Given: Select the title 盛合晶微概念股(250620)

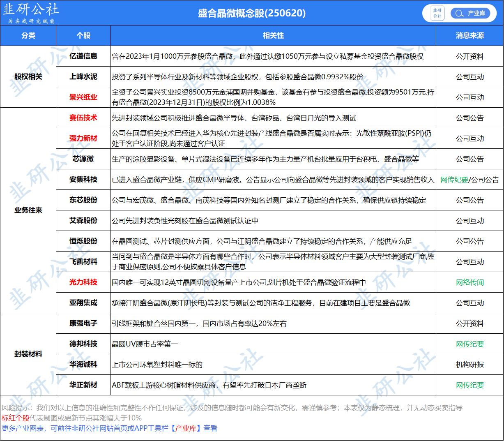Looking at the screenshot, I should click(x=252, y=13).
